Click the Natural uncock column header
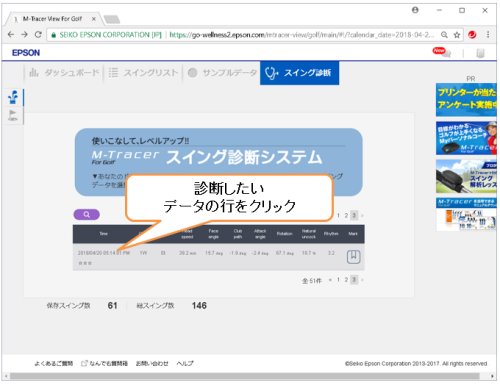Screen dimensions: 500x388 (309, 234)
